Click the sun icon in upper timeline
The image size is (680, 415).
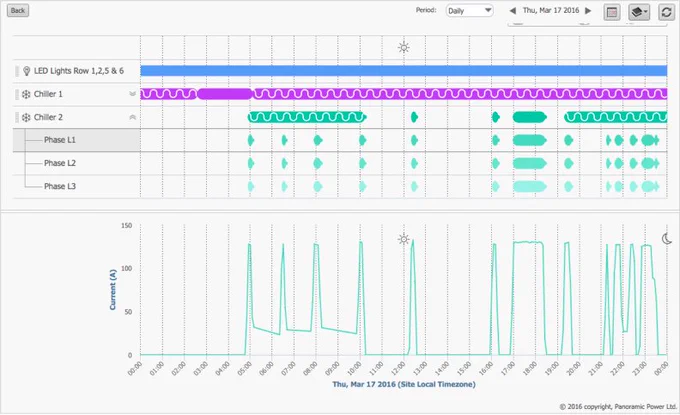pos(404,47)
